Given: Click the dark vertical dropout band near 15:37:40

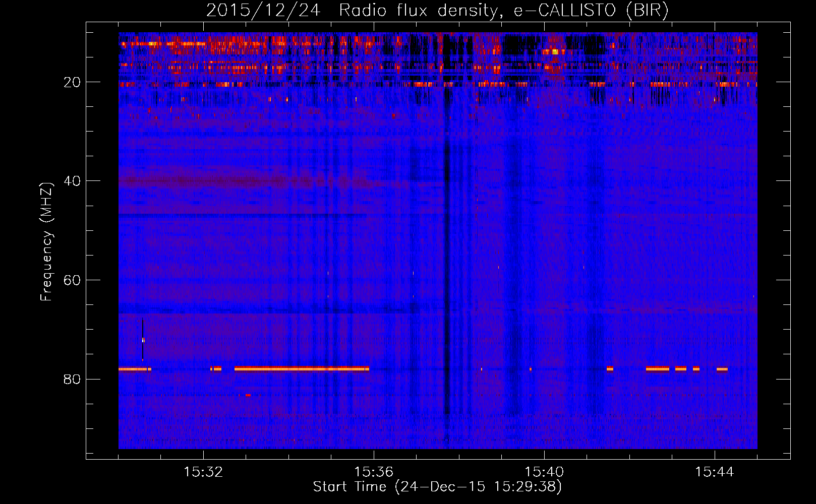Looking at the screenshot, I should (446, 242).
